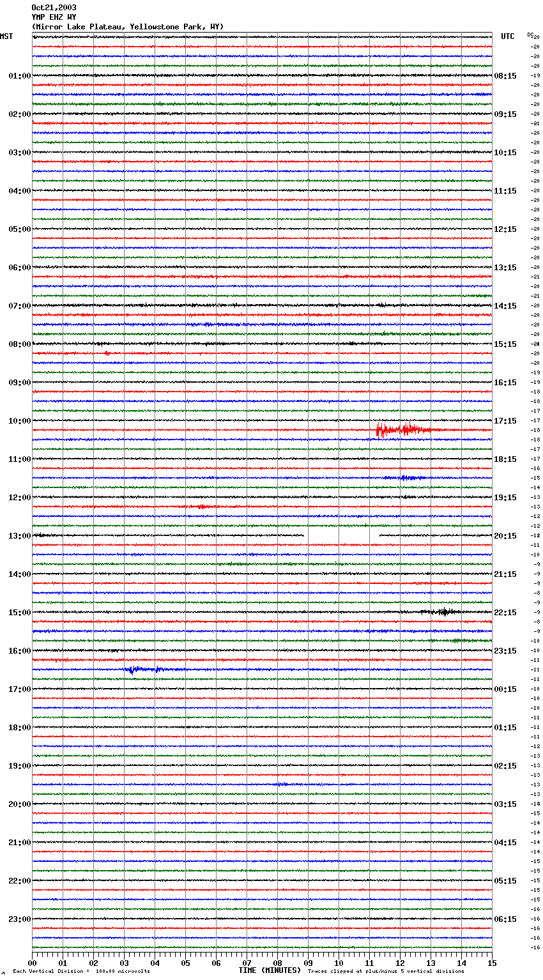Select the station code YMP EHZ WY
This screenshot has width=543, height=980.
54,17
